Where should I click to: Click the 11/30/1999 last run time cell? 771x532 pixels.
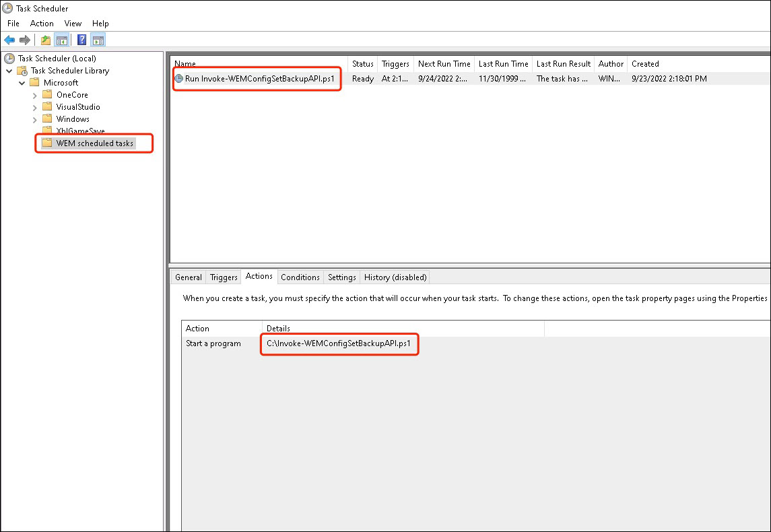coord(502,79)
